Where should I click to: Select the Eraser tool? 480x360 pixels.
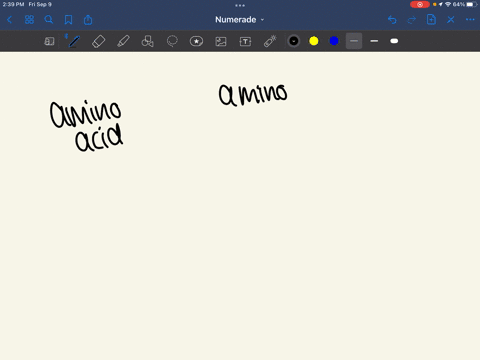point(98,41)
